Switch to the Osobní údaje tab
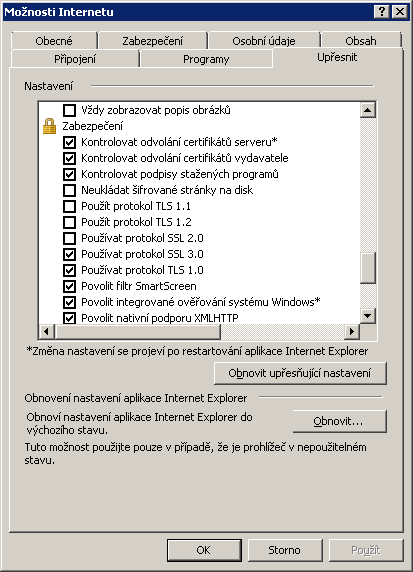This screenshot has width=413, height=572. coord(264,41)
